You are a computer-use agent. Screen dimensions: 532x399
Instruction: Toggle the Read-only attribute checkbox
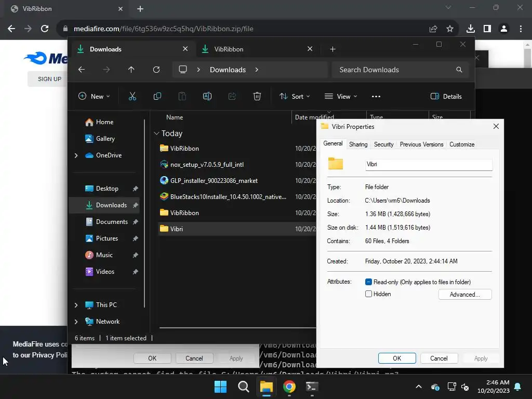[368, 282]
